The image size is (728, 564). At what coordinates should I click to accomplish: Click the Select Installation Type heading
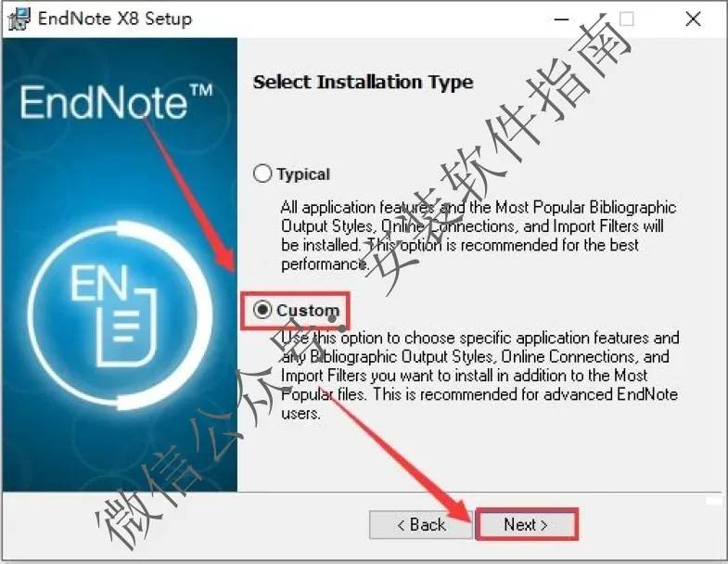[363, 83]
